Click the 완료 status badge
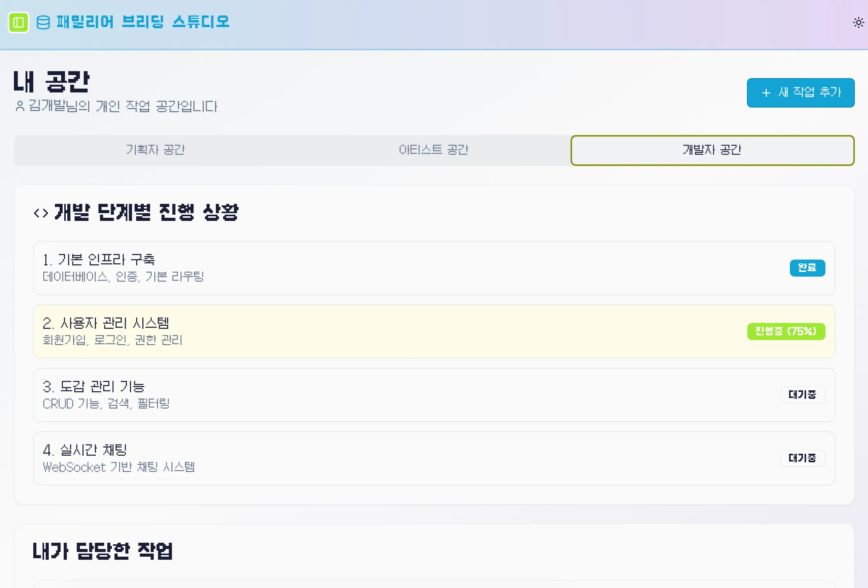This screenshot has height=588, width=868. pos(807,268)
